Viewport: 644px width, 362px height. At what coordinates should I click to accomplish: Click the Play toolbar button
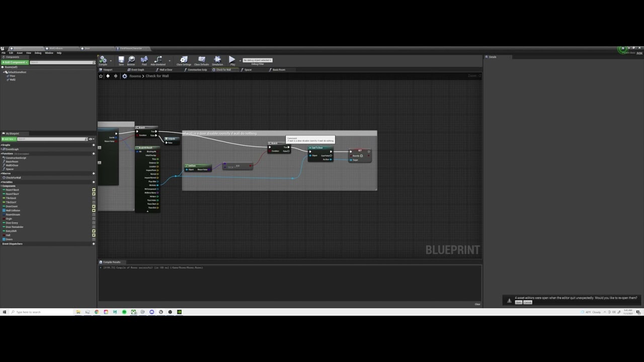coord(232,60)
